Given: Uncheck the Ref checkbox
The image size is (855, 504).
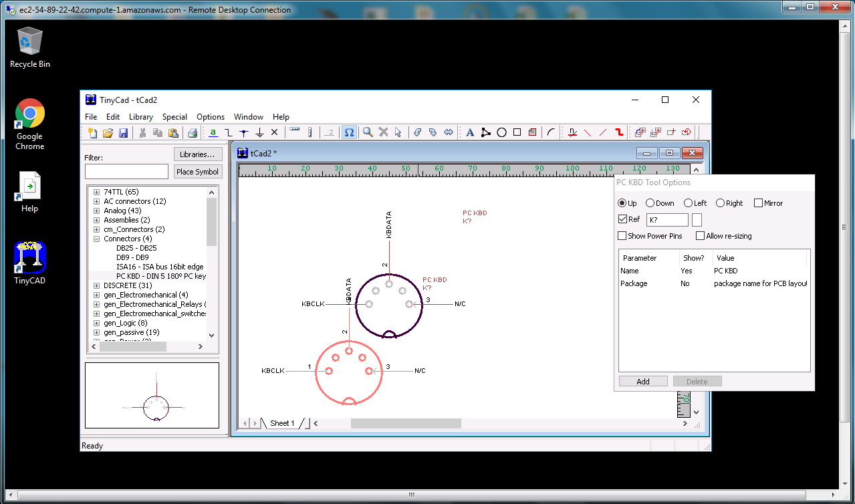Looking at the screenshot, I should point(622,219).
